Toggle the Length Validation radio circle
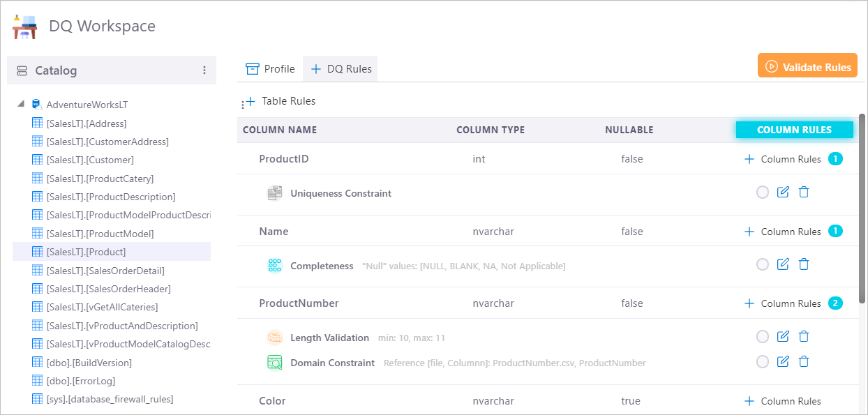The width and height of the screenshot is (868, 415). pos(762,337)
